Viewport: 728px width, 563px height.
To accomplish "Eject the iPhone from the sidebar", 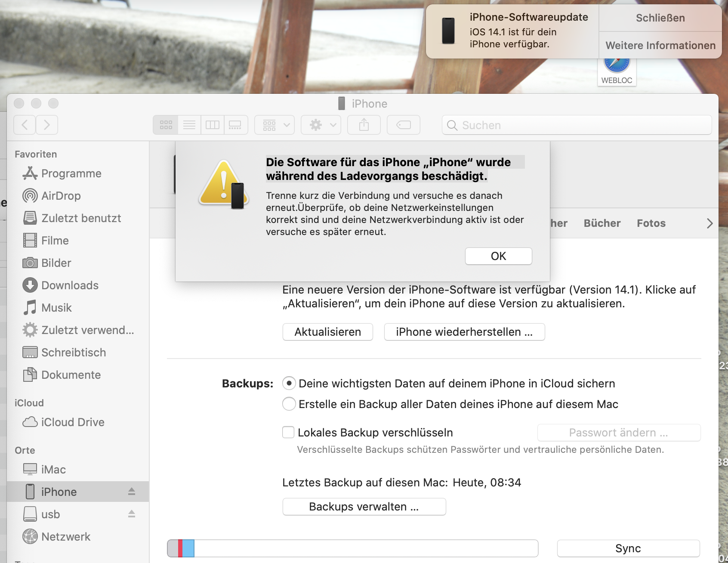I will (x=132, y=492).
